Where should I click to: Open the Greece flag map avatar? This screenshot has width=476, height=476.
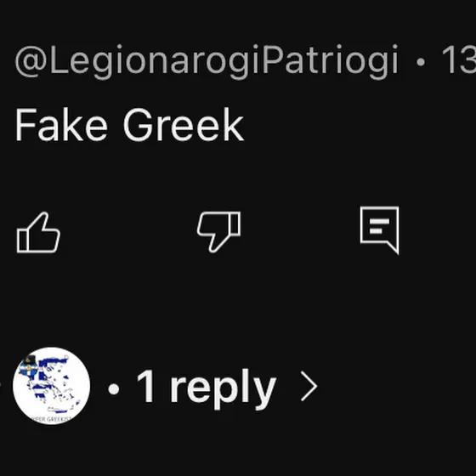point(51,386)
